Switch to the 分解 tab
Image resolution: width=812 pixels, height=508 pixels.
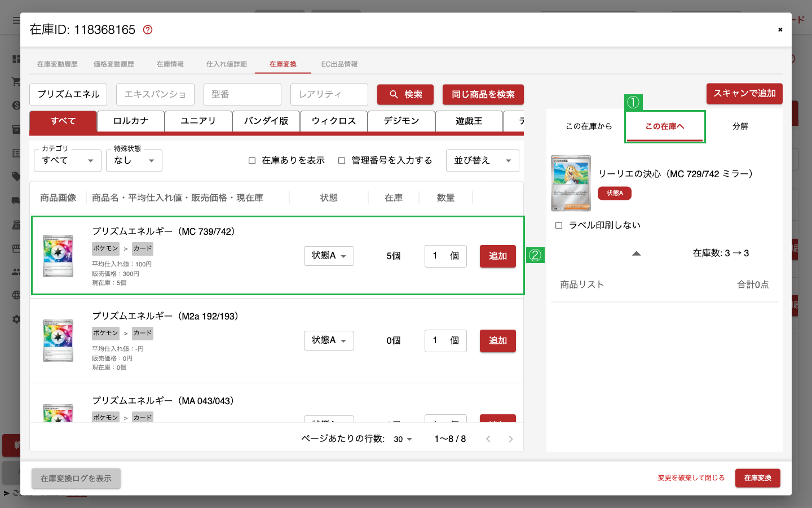(x=740, y=126)
